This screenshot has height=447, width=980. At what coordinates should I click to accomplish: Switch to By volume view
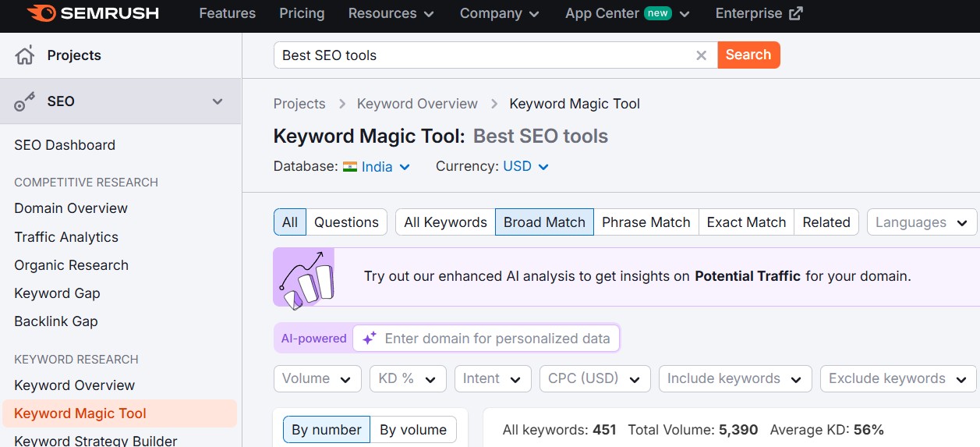[x=413, y=430]
